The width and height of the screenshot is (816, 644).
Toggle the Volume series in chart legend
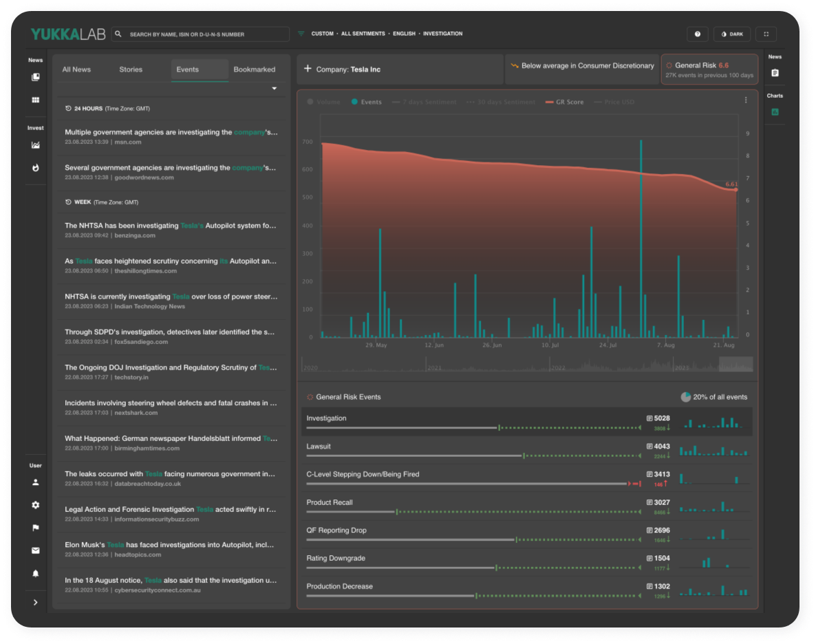click(x=323, y=102)
